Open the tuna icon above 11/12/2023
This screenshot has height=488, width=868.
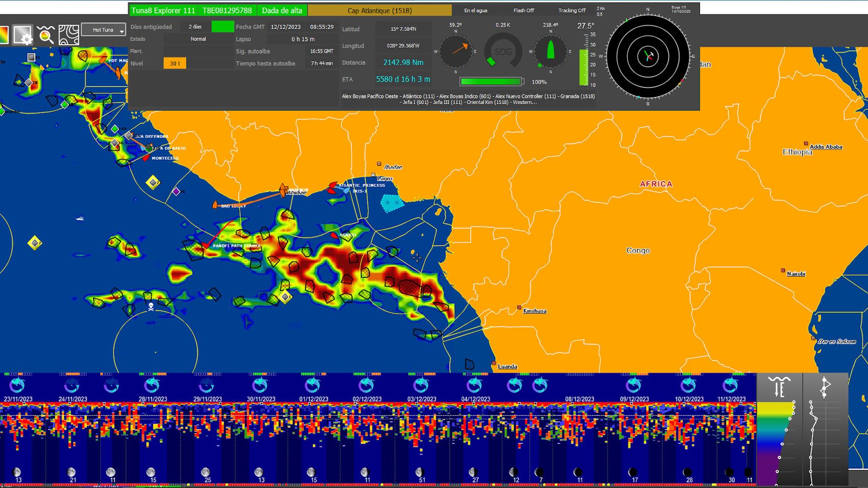(731, 385)
